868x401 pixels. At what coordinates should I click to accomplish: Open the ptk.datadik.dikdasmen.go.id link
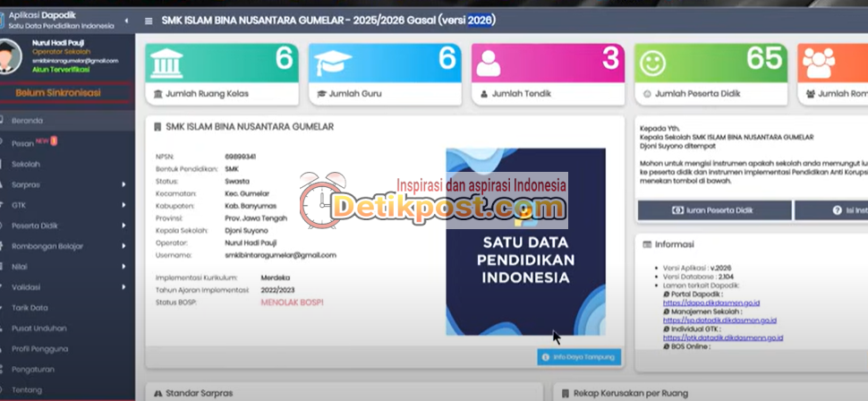click(x=723, y=337)
